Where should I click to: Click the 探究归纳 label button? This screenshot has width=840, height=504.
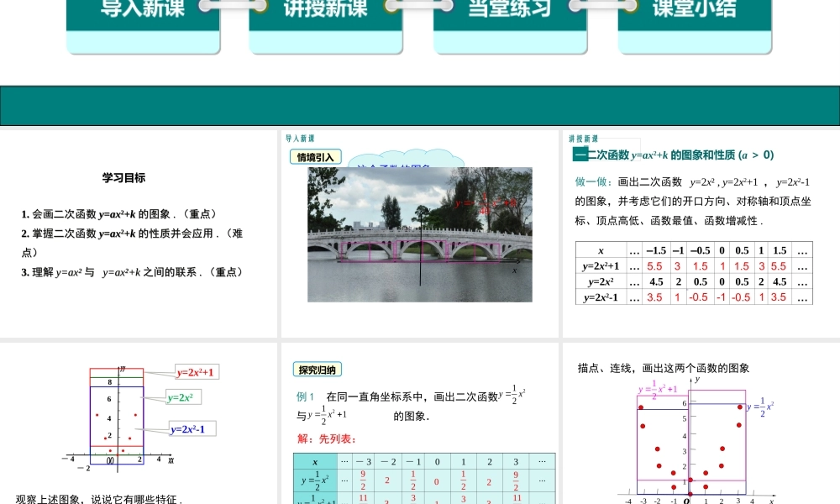(318, 370)
